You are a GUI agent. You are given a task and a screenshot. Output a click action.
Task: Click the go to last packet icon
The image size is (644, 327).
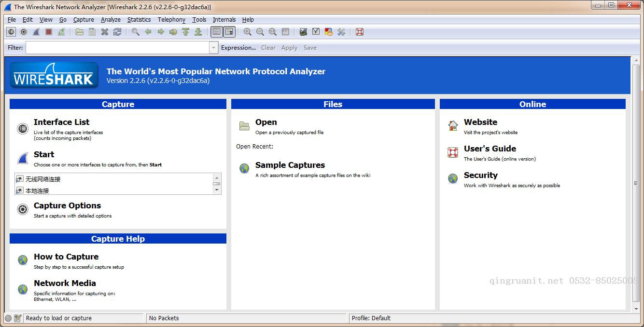click(x=198, y=32)
